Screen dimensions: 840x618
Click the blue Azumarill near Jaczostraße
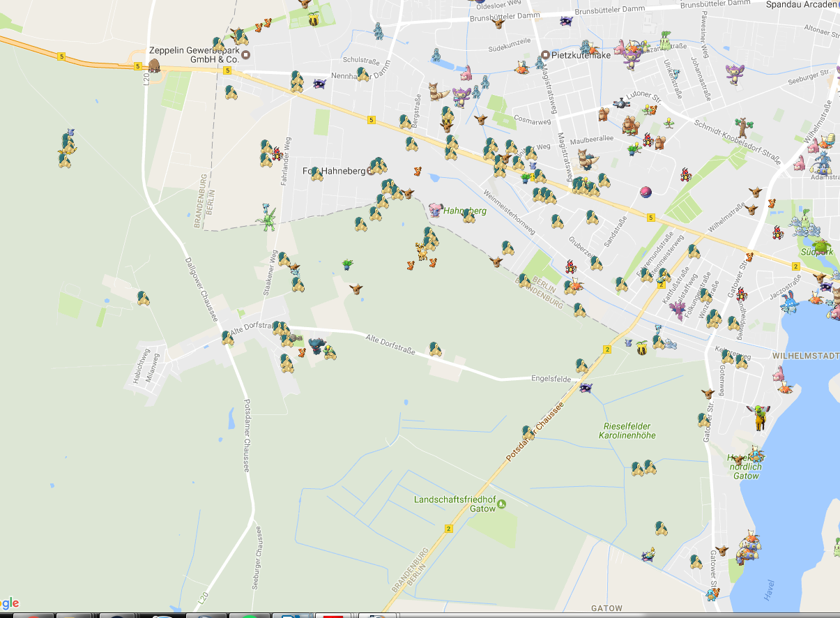(789, 301)
